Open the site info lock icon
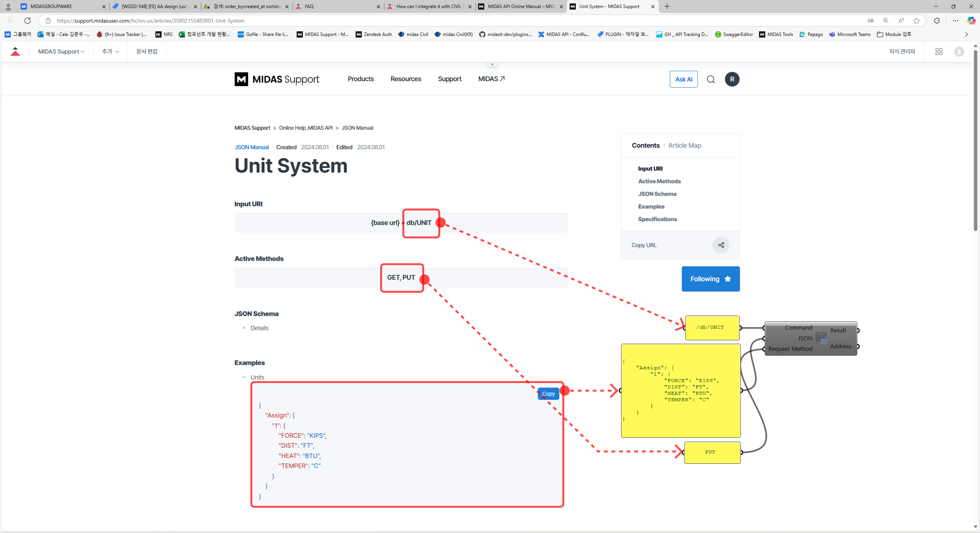This screenshot has height=533, width=980. pyautogui.click(x=48, y=20)
